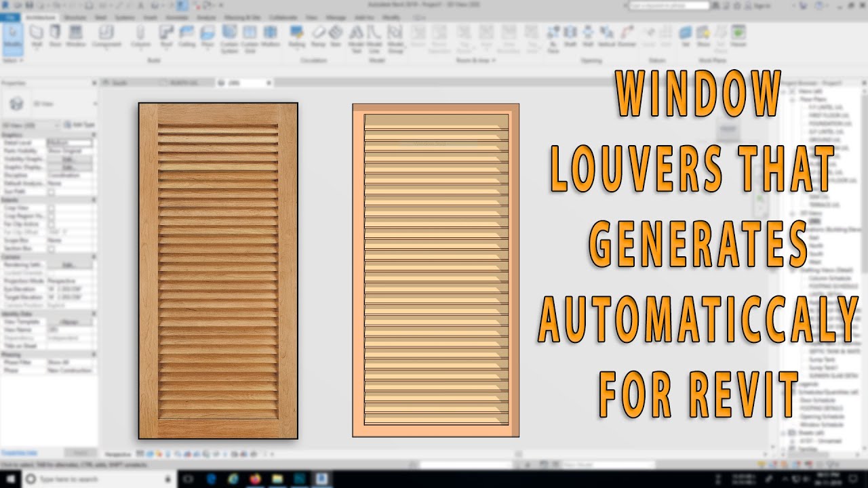Click Edit for Graphic Display Options

[x=68, y=167]
